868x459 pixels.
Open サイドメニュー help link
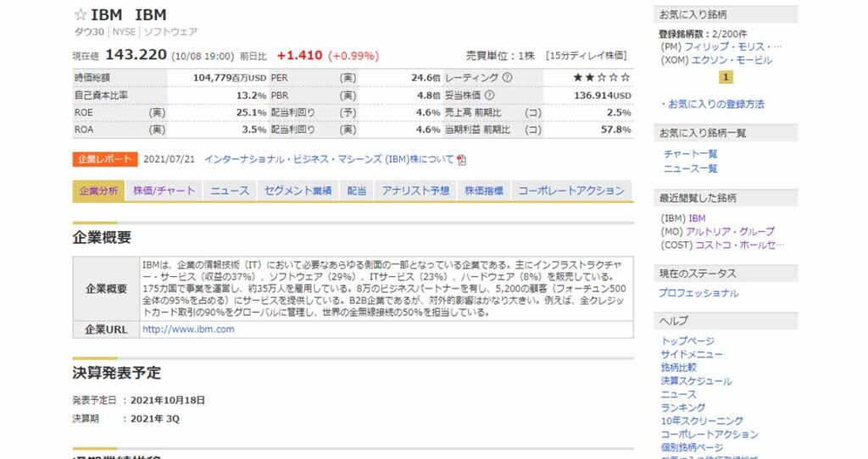pyautogui.click(x=692, y=355)
